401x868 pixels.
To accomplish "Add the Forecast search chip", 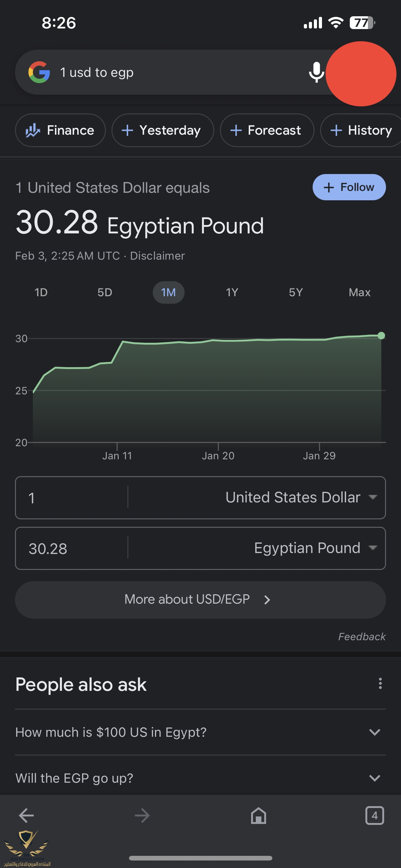I will tap(267, 130).
